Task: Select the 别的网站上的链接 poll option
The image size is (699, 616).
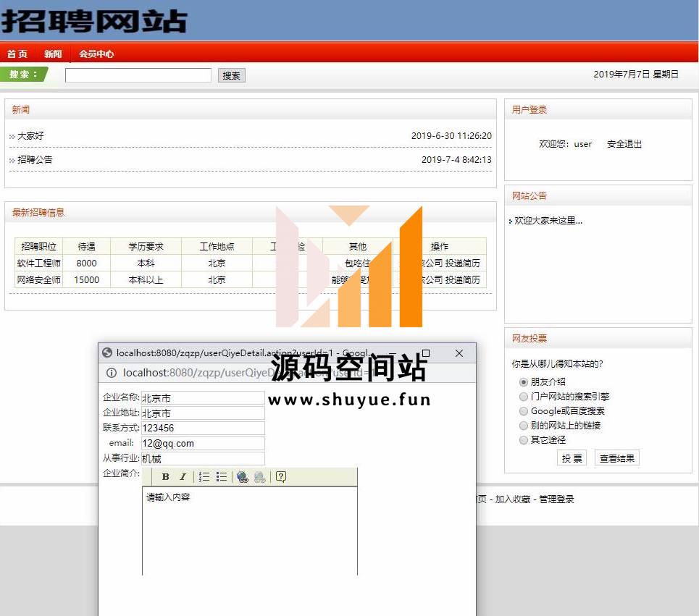Action: pyautogui.click(x=524, y=426)
